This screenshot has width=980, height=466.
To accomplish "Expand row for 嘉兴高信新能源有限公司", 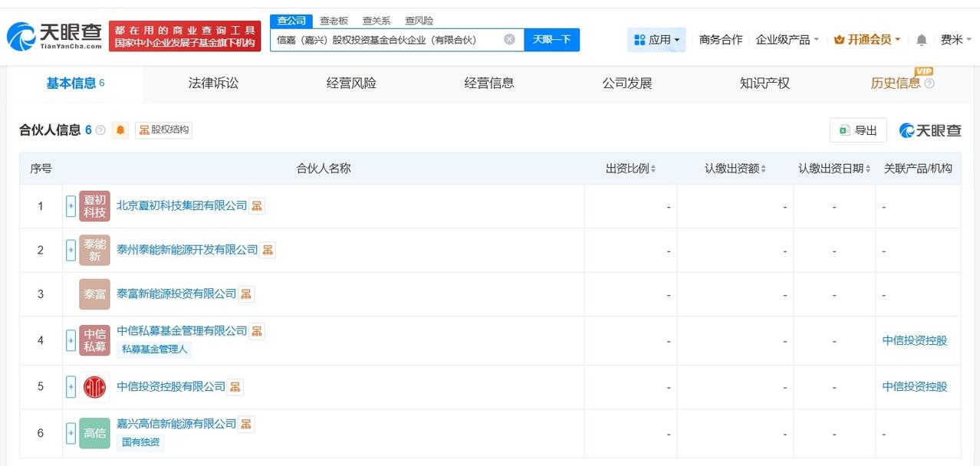I will pyautogui.click(x=71, y=433).
